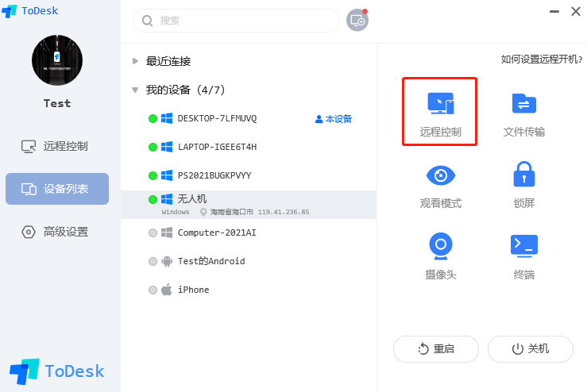This screenshot has width=587, height=392.
Task: Select the iPhone device row
Action: 249,290
